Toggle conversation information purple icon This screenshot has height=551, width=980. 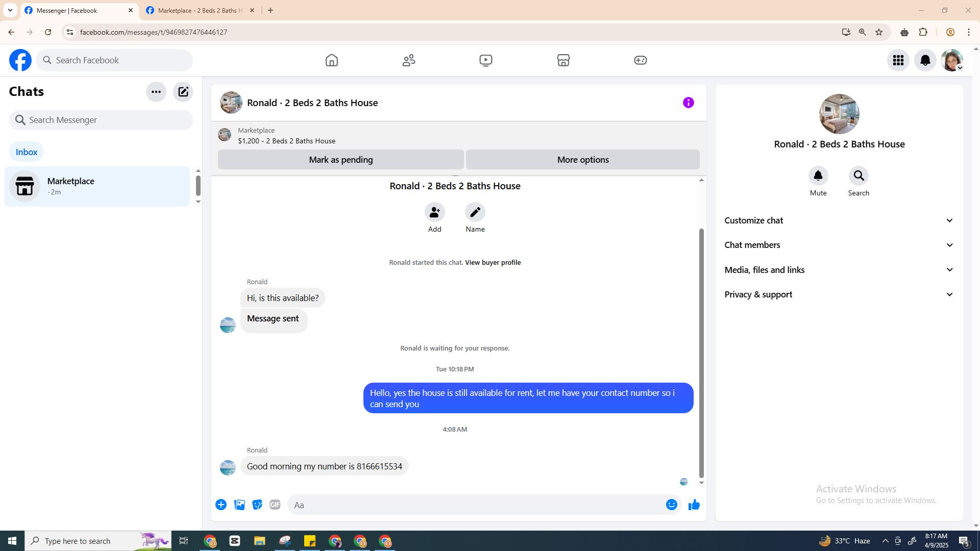pyautogui.click(x=689, y=103)
